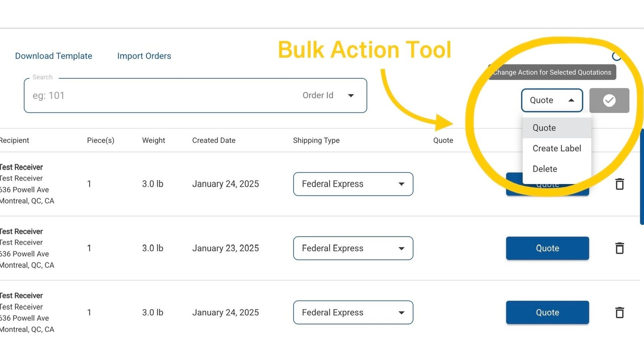644x342 pixels.
Task: Open the first row's Federal Express shipping dropdown
Action: (353, 184)
